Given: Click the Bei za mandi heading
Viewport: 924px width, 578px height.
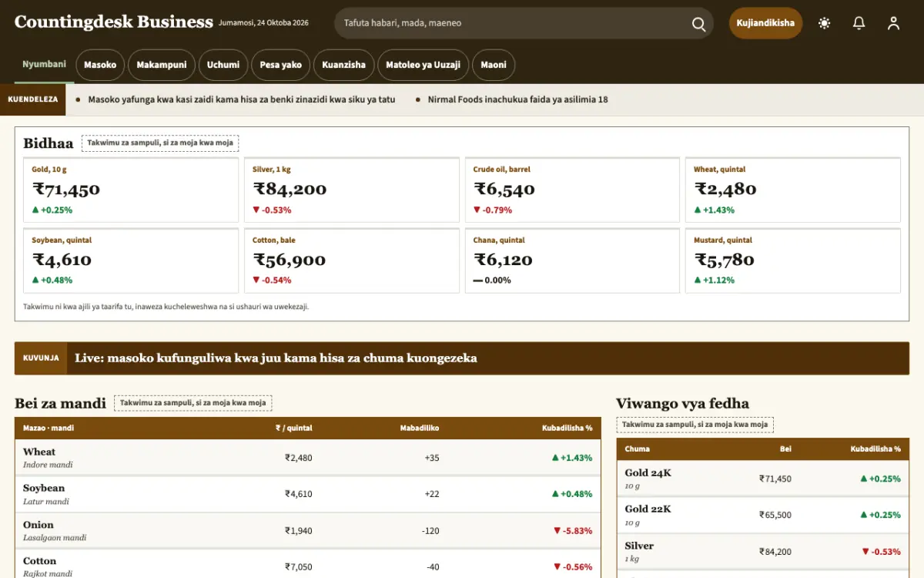Looking at the screenshot, I should tap(60, 403).
